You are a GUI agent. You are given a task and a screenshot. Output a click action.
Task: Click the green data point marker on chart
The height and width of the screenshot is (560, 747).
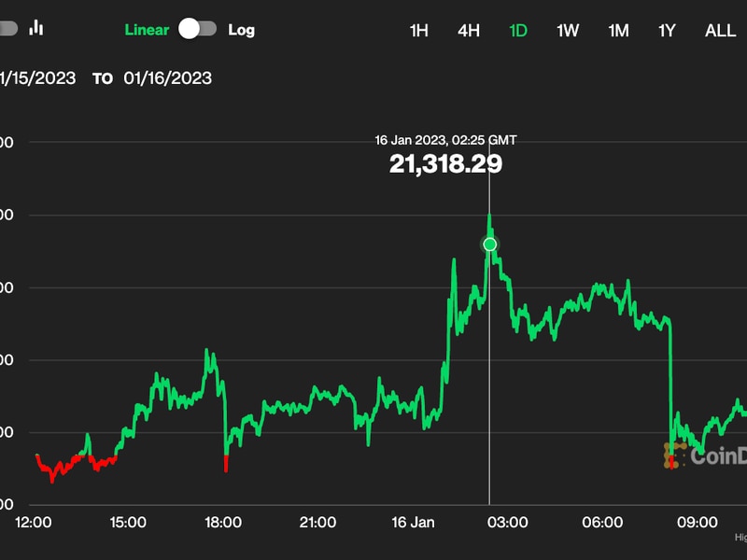click(490, 245)
